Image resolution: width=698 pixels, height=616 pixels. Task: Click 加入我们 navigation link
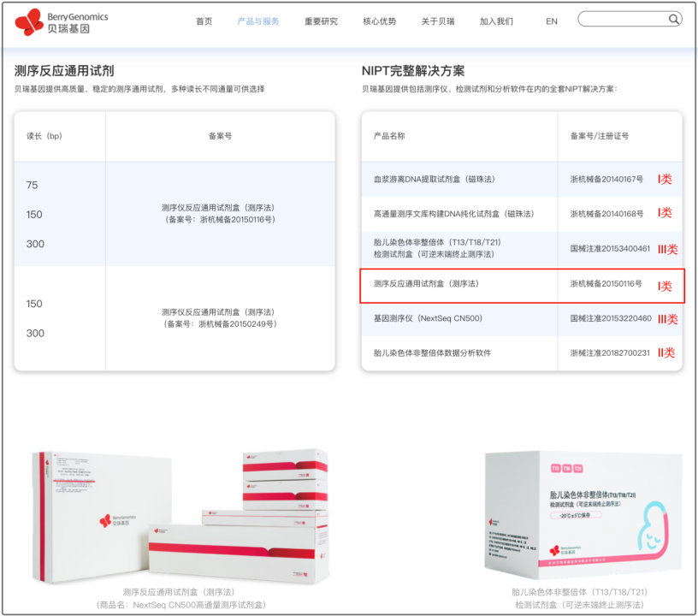coord(496,21)
